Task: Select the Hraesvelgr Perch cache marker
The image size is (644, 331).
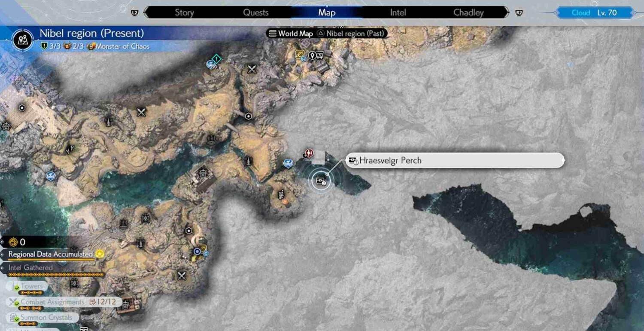Action: (321, 181)
